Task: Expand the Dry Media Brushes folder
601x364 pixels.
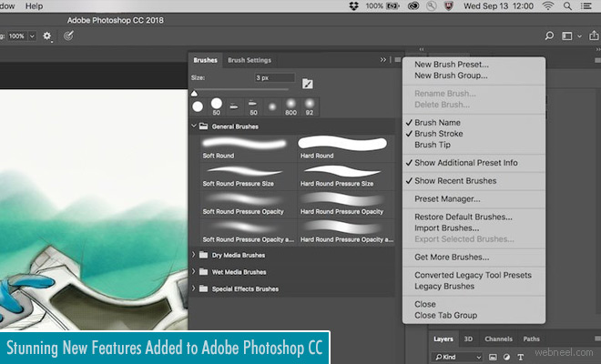Action: pos(194,255)
